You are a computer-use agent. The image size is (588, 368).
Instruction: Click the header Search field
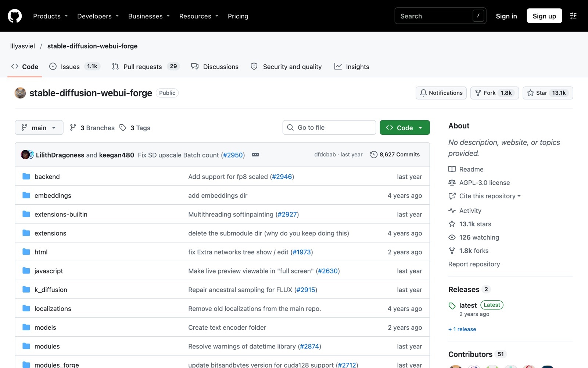(440, 16)
